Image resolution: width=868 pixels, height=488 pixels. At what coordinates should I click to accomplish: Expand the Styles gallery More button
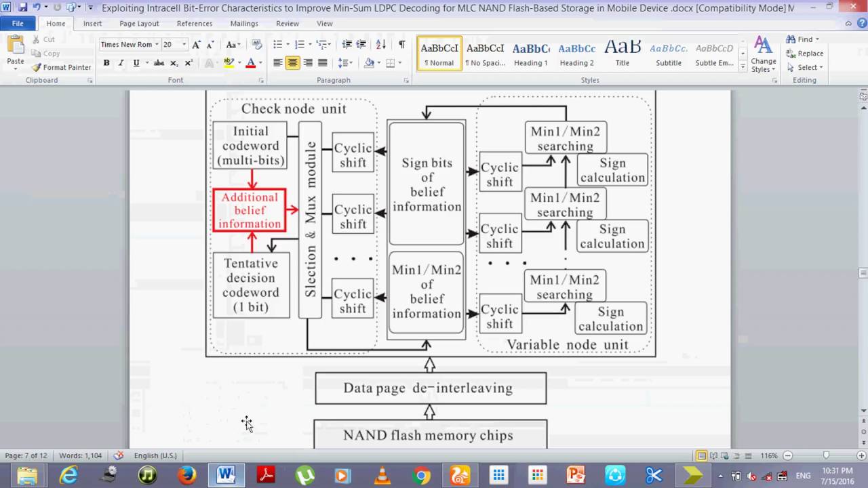743,65
